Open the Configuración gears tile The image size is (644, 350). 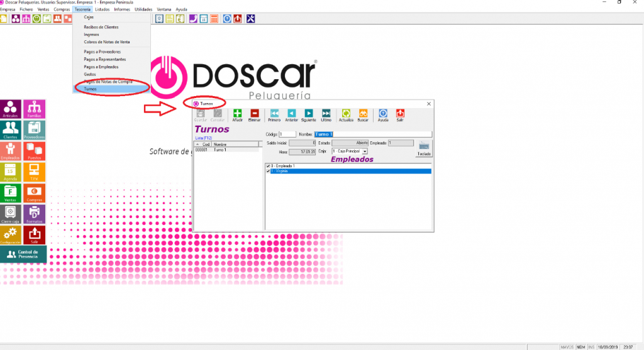[10, 235]
